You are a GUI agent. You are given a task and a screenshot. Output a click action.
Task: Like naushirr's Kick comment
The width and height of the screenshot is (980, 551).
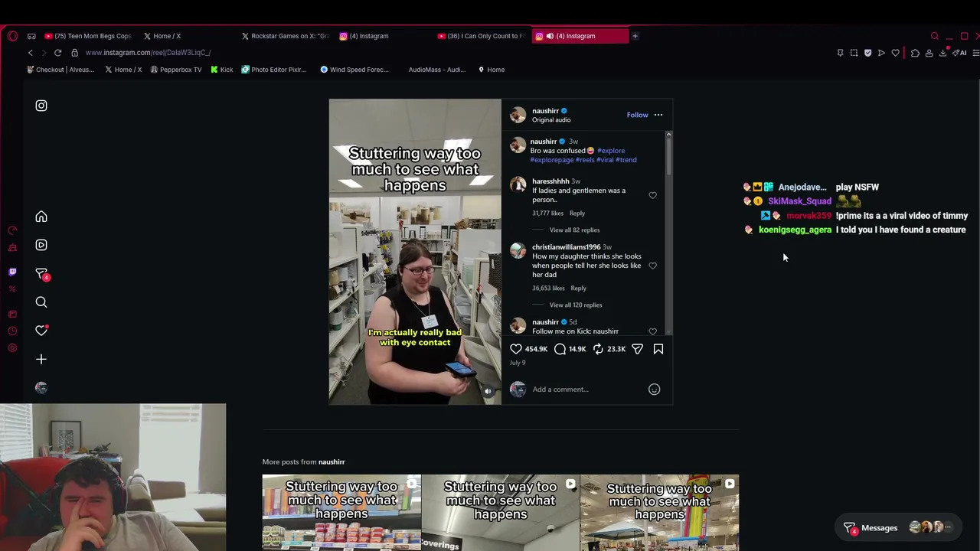click(652, 331)
